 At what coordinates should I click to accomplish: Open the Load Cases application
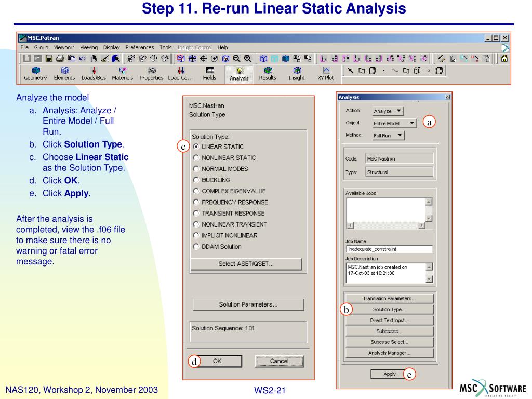click(180, 74)
